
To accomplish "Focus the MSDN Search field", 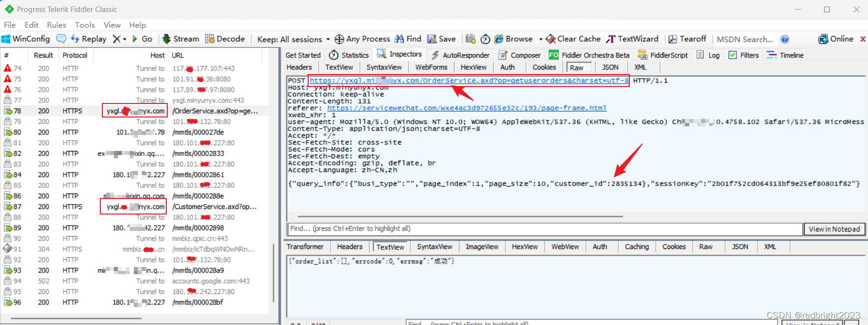I will click(x=745, y=39).
